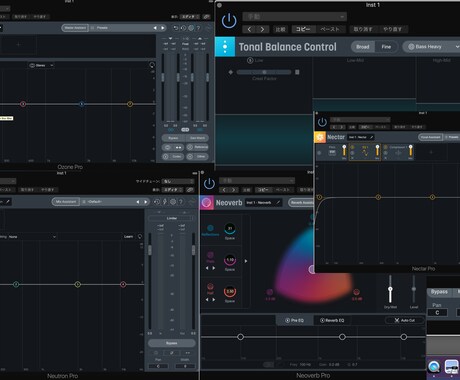460x380 pixels.
Task: Go to next preset in Neutron
Action: [146, 202]
